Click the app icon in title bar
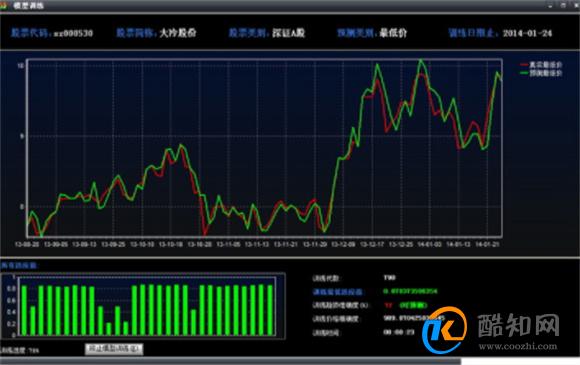Screen dimensions: 580x365 (4, 5)
